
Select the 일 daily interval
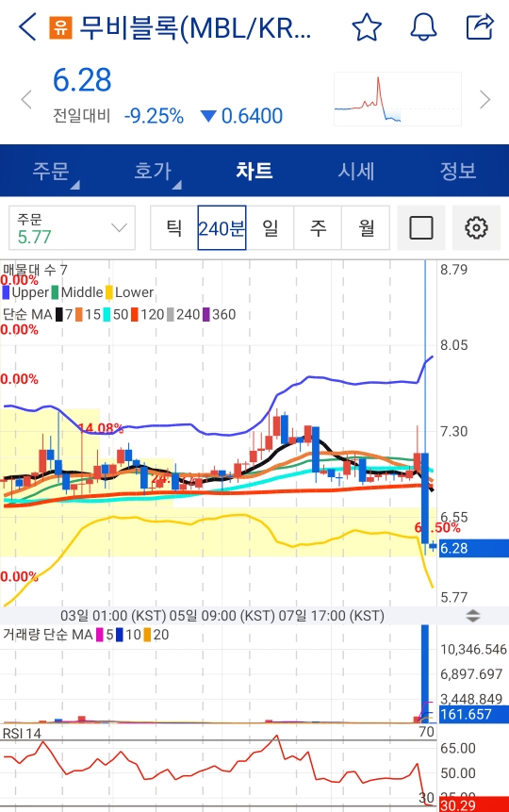271,228
